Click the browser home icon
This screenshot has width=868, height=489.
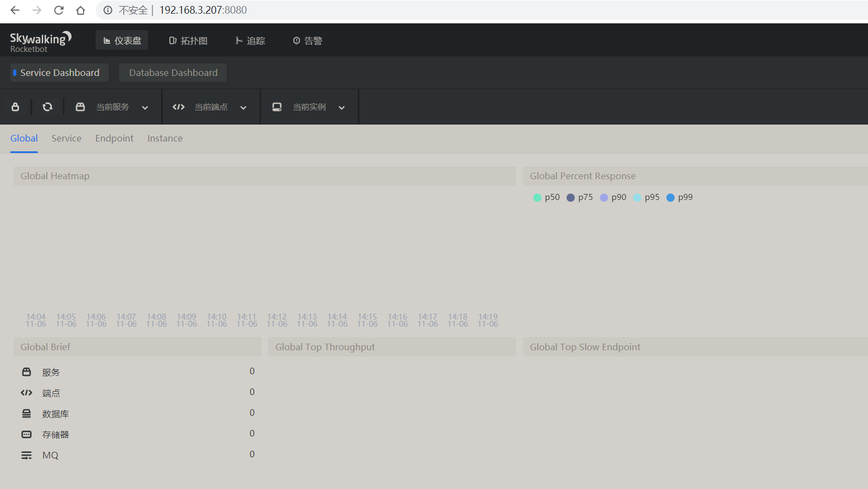80,10
